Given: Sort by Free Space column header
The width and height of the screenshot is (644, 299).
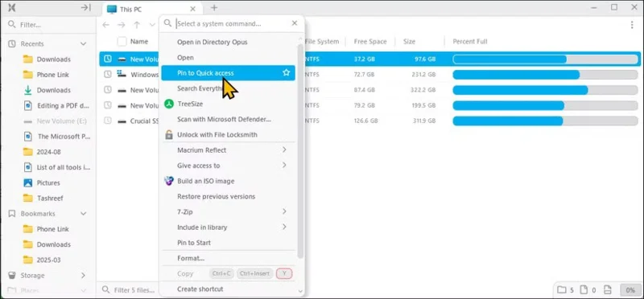Looking at the screenshot, I should pos(370,42).
